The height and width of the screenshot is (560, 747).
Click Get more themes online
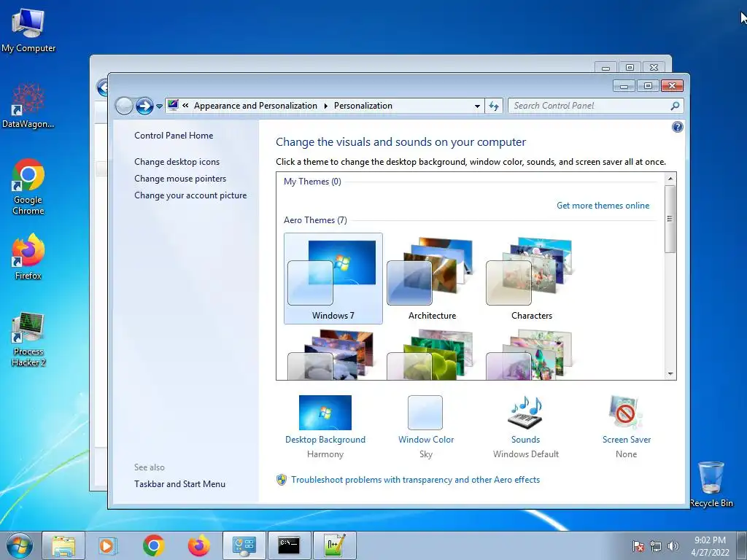[603, 205]
